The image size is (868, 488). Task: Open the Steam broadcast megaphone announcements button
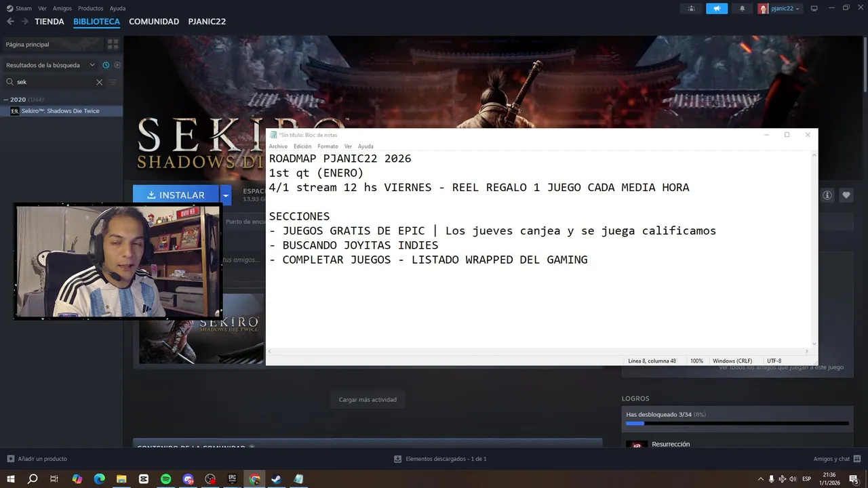tap(716, 8)
